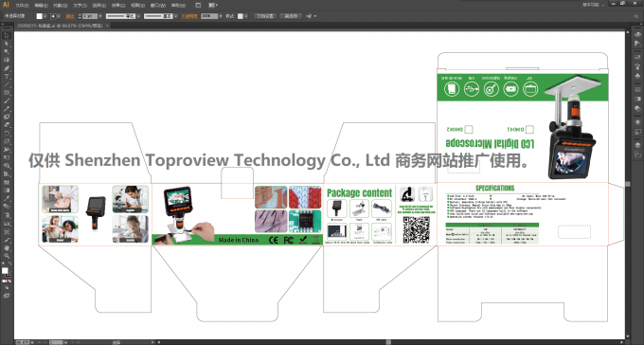Open the Color panel icon in right dock
The height and width of the screenshot is (345, 644).
[x=637, y=34]
